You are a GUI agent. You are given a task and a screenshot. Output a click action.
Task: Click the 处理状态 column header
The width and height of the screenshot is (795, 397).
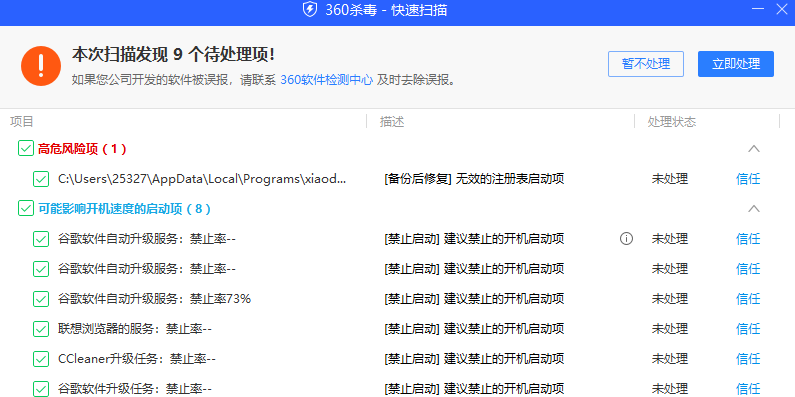(x=672, y=122)
